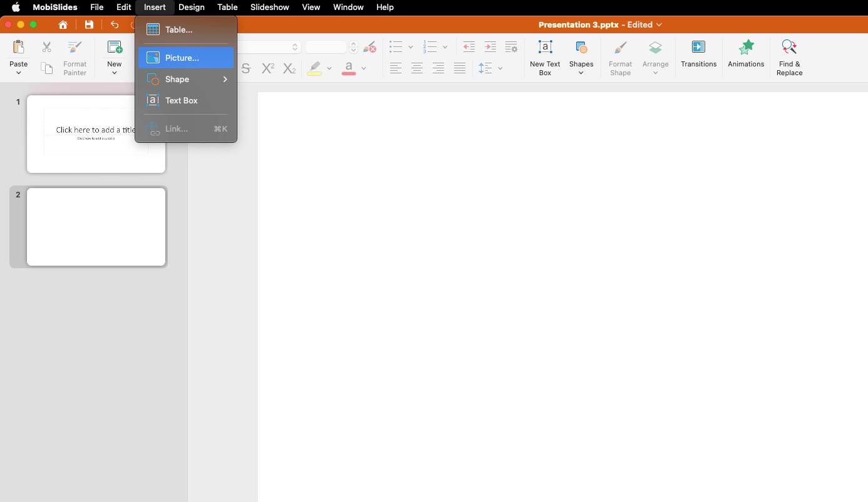Toggle superscript formatting
This screenshot has width=868, height=502.
(267, 68)
